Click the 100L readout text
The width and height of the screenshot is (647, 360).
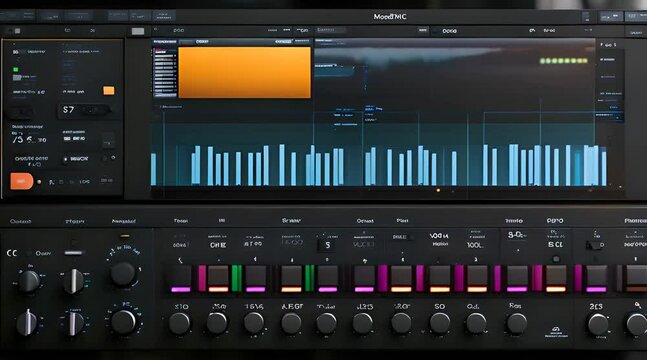point(475,245)
